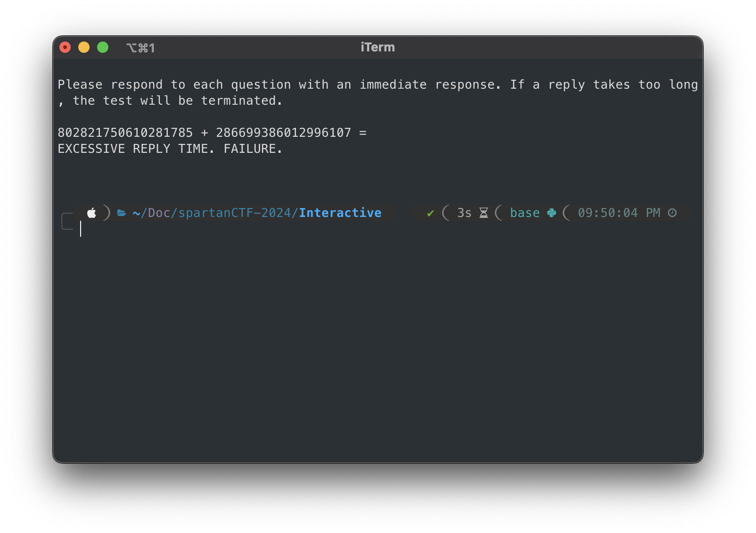Image resolution: width=756 pixels, height=533 pixels.
Task: Click the Python logo icon
Action: (551, 213)
